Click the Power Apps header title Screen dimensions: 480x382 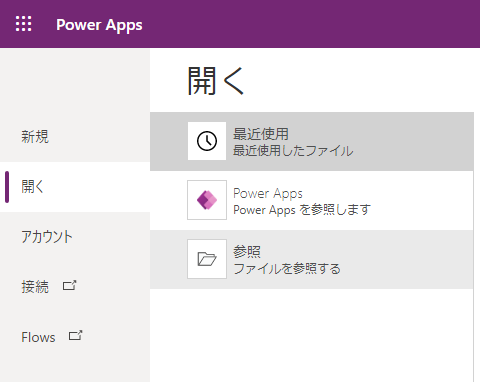99,25
